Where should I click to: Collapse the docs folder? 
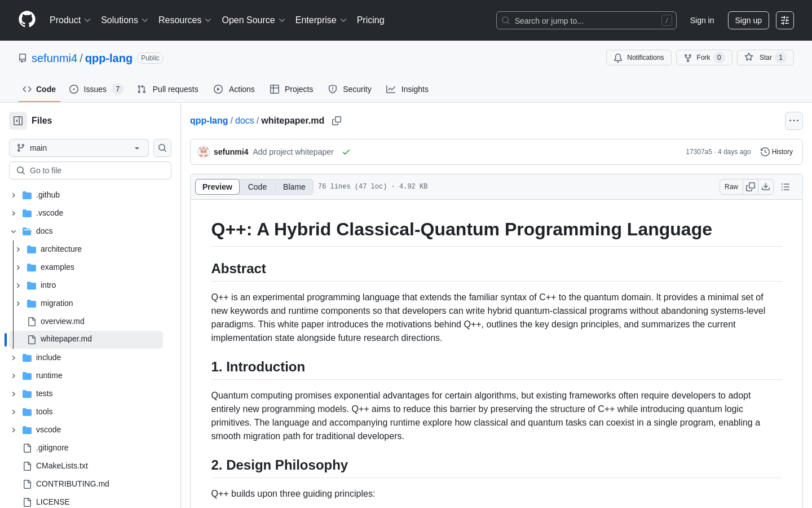point(14,231)
